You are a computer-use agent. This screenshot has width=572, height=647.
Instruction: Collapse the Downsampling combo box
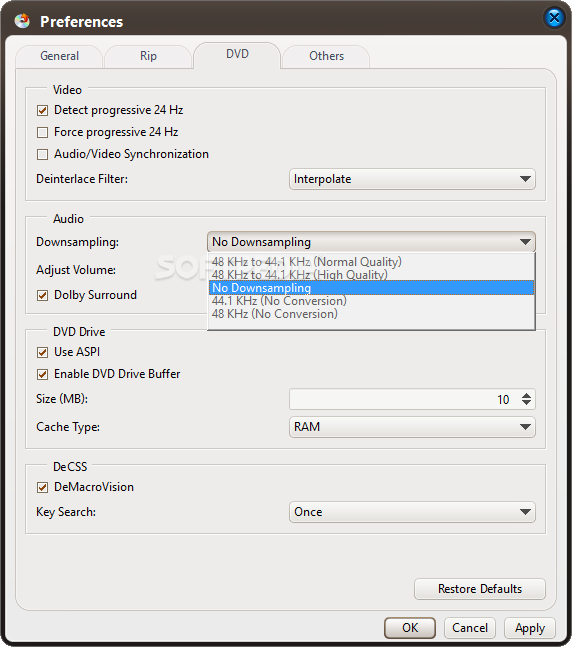pyautogui.click(x=371, y=242)
